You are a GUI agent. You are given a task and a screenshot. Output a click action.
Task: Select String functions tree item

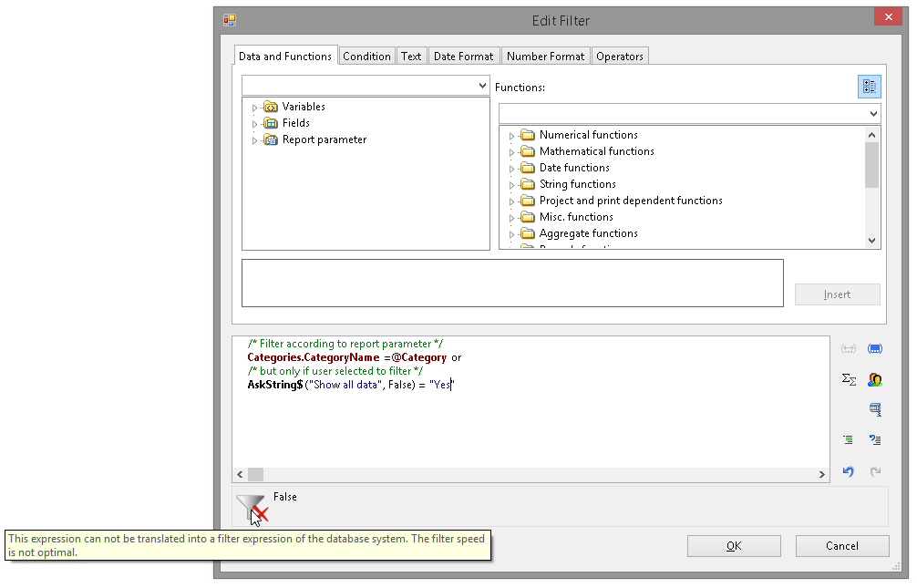[577, 184]
